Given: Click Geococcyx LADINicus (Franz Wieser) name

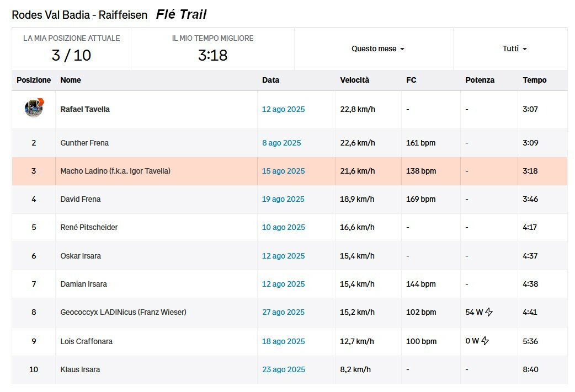Looking at the screenshot, I should coord(123,312).
